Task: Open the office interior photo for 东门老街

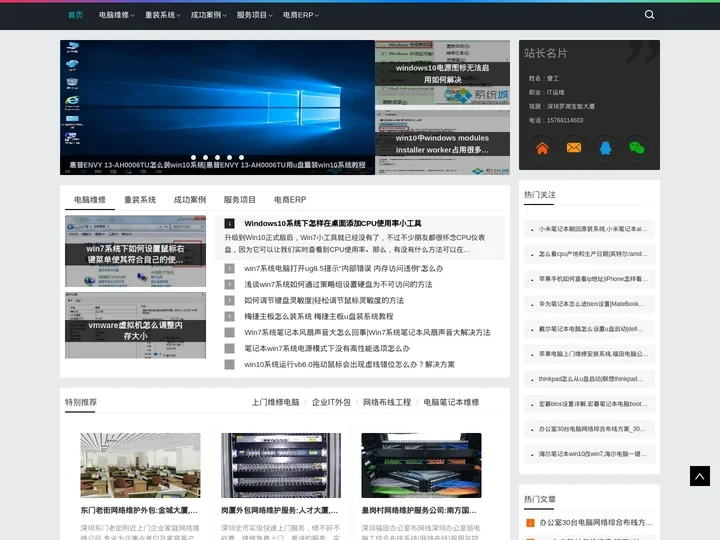Action: (x=141, y=465)
